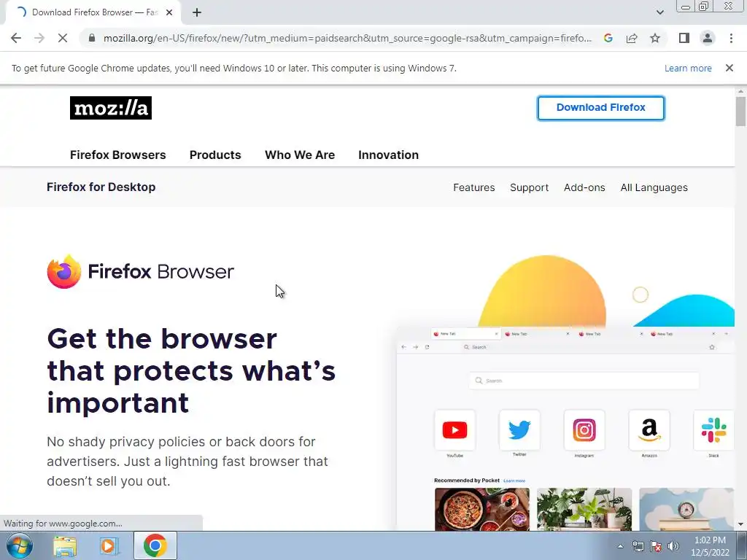Go to the Features link
Viewport: 747px width, 560px height.
tap(474, 187)
